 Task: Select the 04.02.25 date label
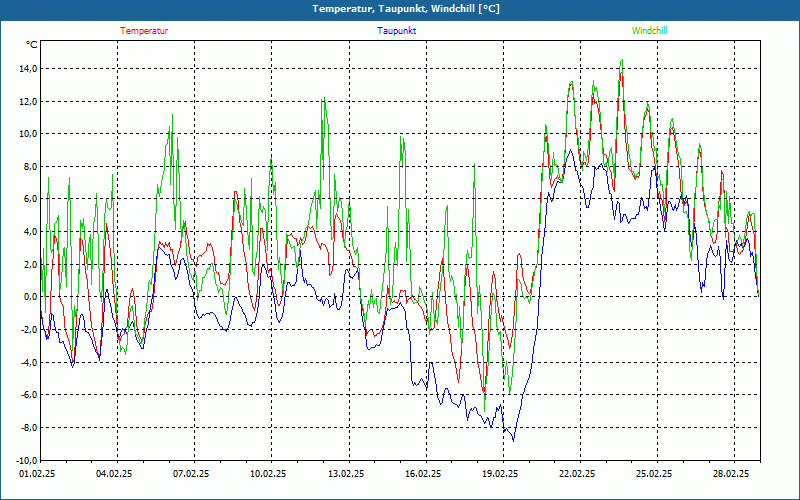(114, 475)
